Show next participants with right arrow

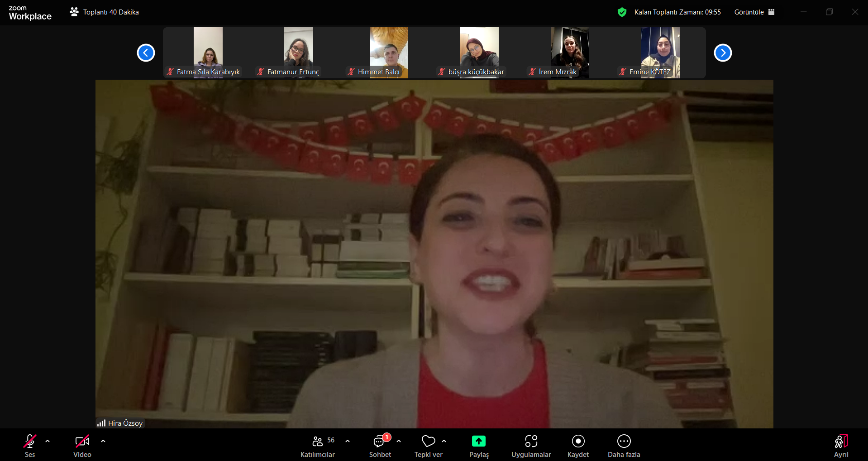click(x=723, y=53)
